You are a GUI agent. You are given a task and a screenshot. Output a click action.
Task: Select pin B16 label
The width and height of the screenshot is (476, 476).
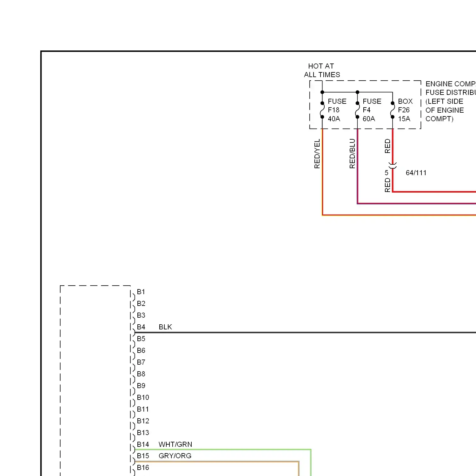pyautogui.click(x=143, y=467)
